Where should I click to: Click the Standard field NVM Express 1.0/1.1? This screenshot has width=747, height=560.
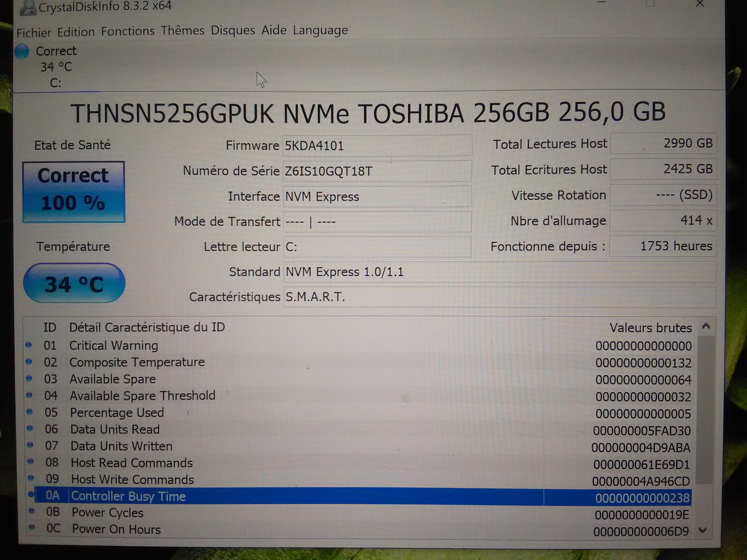pos(500,272)
